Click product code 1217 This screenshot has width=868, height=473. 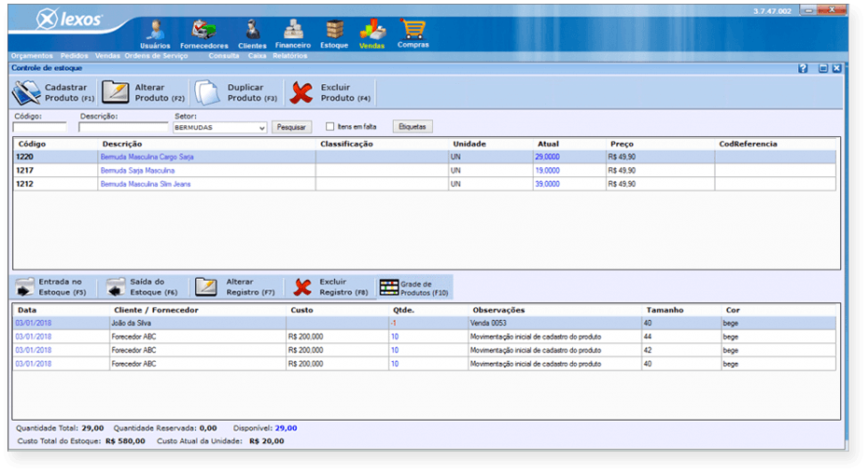[24, 171]
